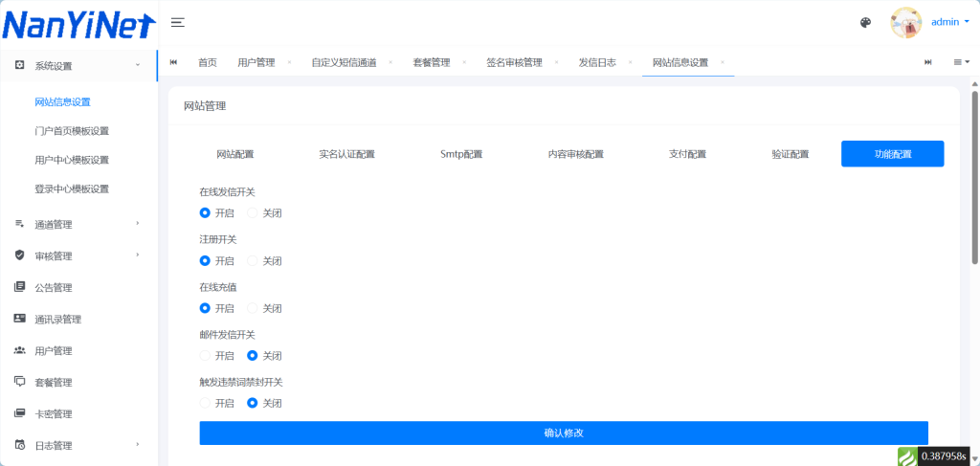Open the theme palette icon
Screen dimensions: 980x466
[865, 23]
